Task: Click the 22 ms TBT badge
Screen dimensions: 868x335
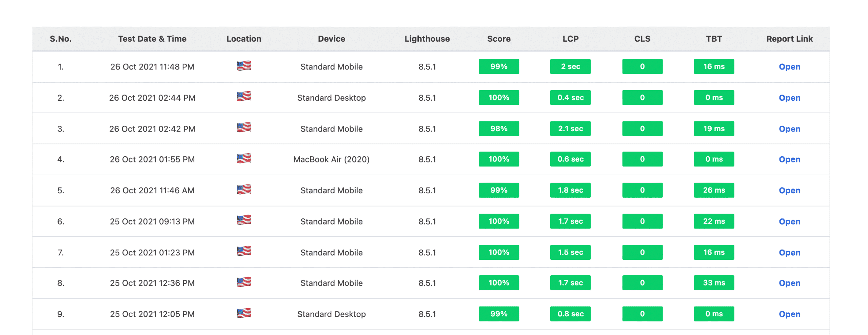Action: click(714, 221)
